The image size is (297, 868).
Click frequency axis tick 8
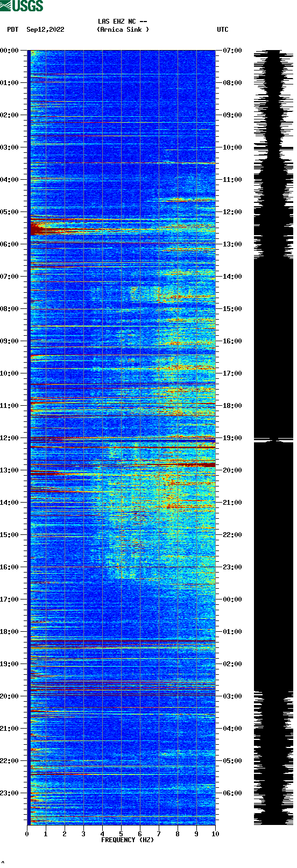[x=178, y=834]
